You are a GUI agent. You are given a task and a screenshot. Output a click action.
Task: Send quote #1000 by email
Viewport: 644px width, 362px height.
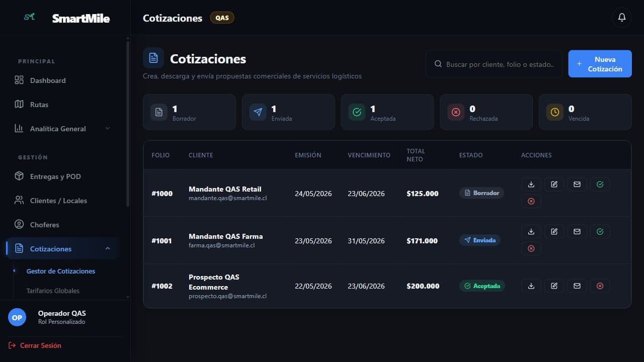coord(577,185)
